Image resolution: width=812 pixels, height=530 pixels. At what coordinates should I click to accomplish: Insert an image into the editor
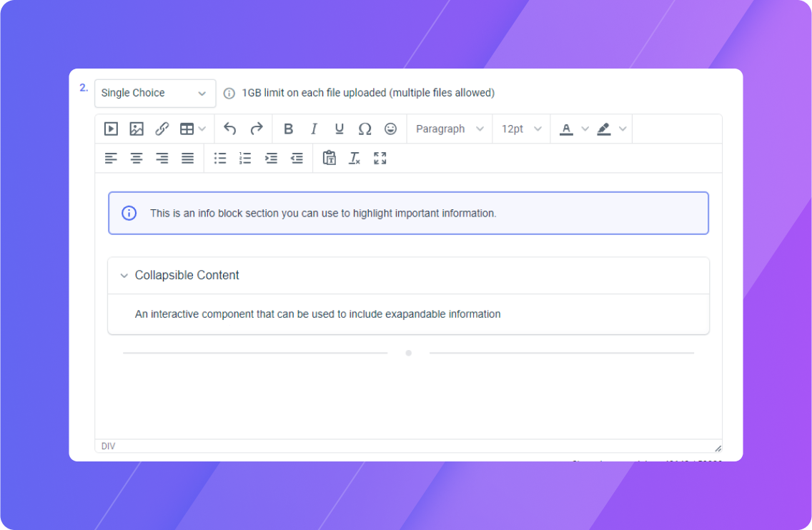[136, 129]
